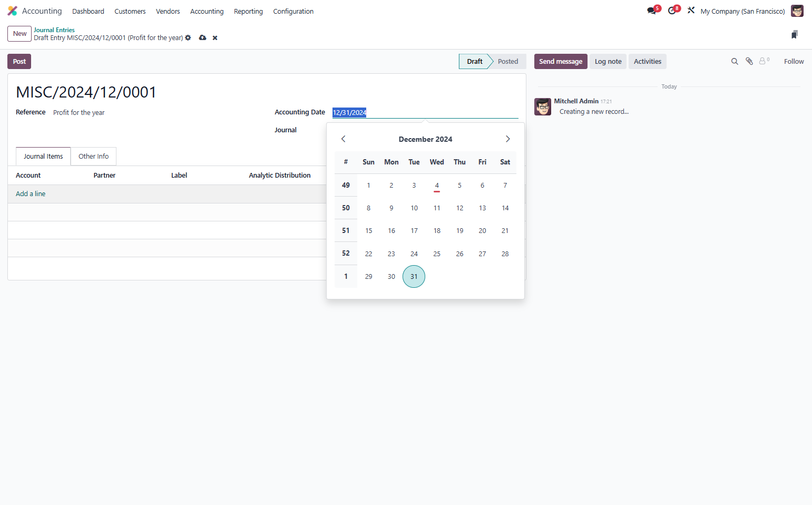Open Mitchell Admin user avatar menu
Screen dimensions: 812x505
pos(797,11)
